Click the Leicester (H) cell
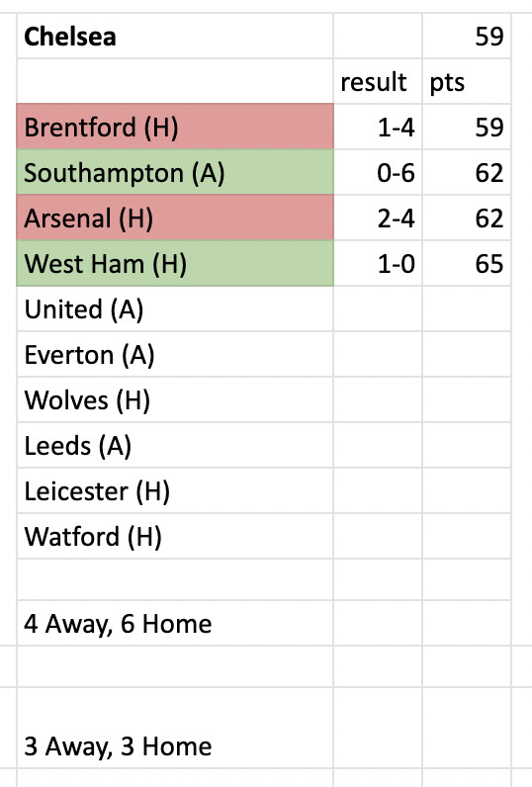The width and height of the screenshot is (532, 787). 175,490
